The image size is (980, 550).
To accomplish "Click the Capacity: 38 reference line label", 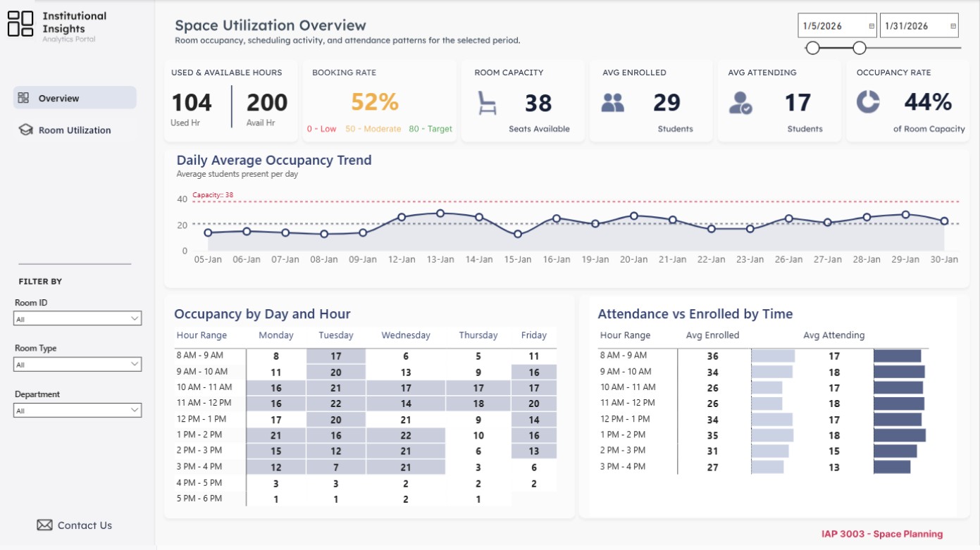I will click(x=213, y=195).
